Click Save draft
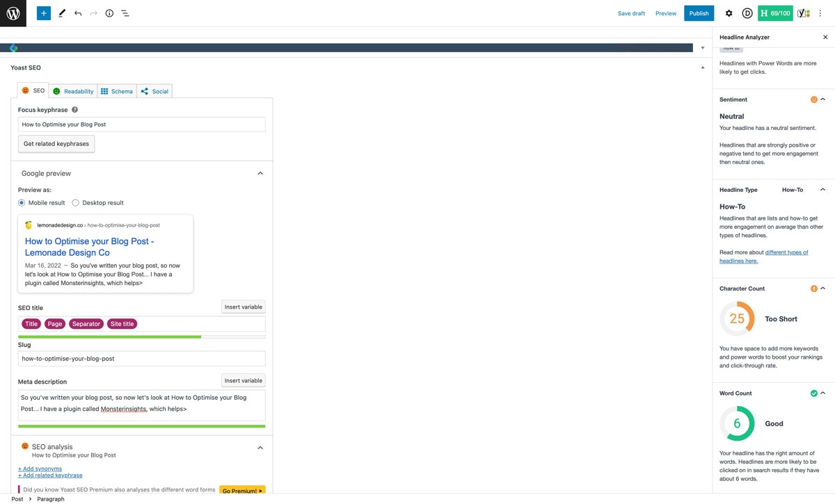835x504 pixels. tap(631, 13)
